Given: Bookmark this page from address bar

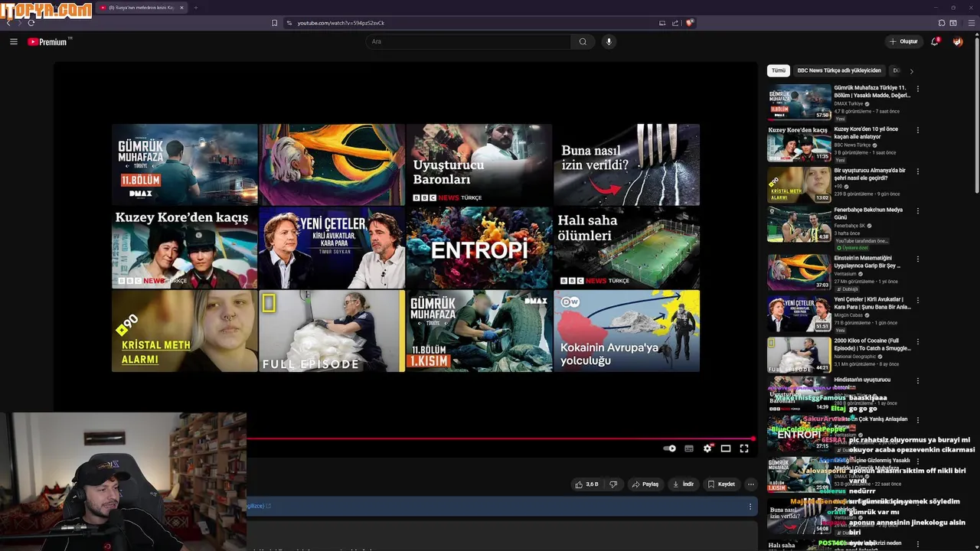Looking at the screenshot, I should tap(274, 23).
